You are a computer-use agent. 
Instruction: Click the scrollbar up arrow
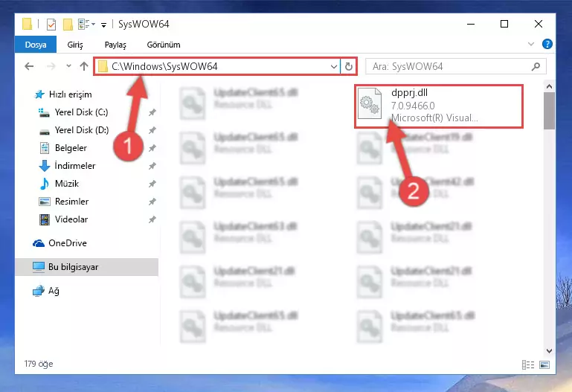tap(549, 87)
